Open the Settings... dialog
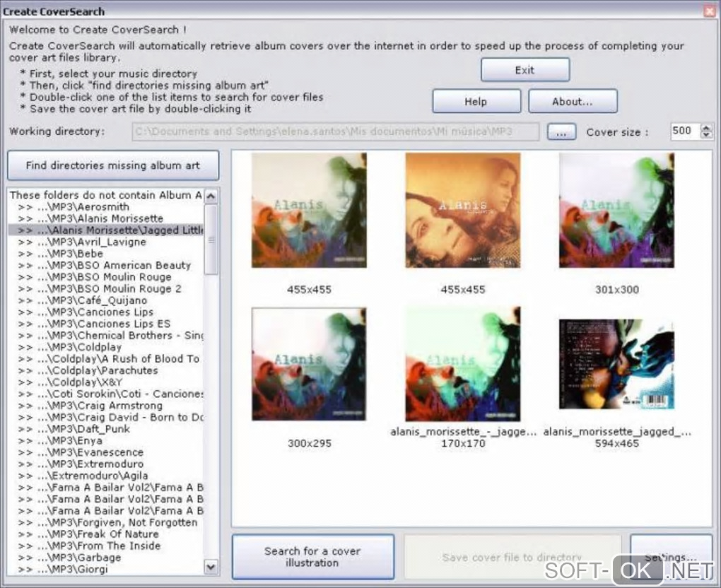The height and width of the screenshot is (588, 721). (x=671, y=557)
